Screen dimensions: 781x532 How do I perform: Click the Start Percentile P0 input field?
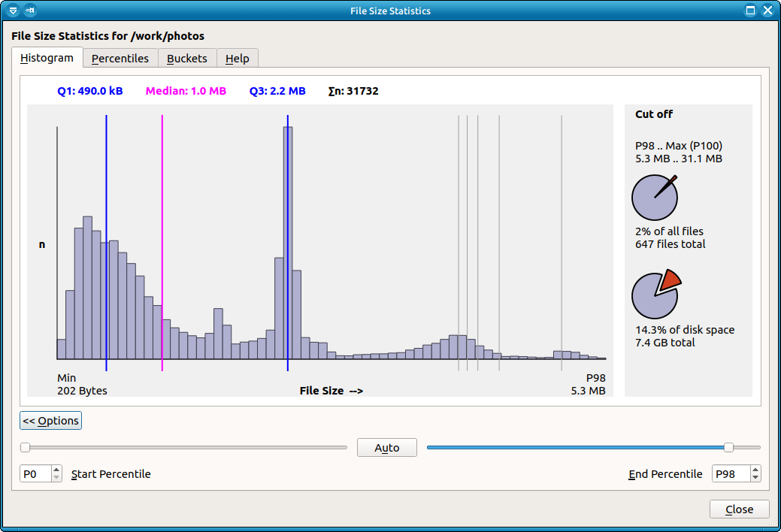(x=35, y=473)
